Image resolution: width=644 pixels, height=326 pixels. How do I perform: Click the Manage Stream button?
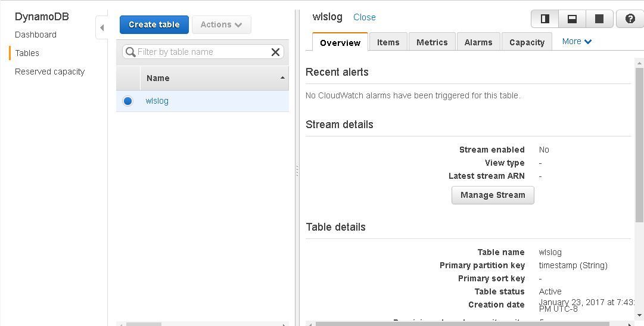493,195
